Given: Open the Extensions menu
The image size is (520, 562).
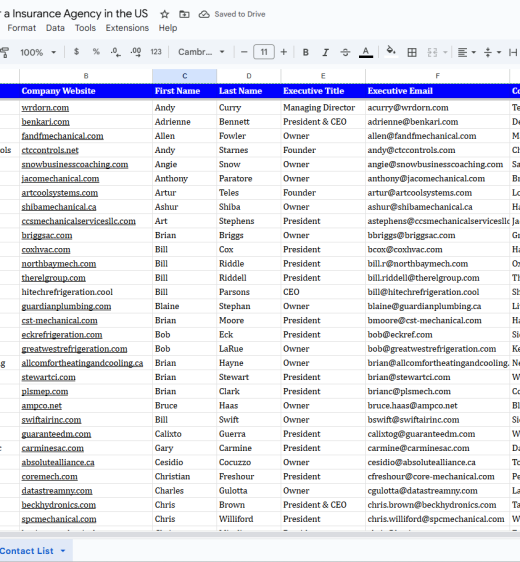Looking at the screenshot, I should tap(127, 28).
